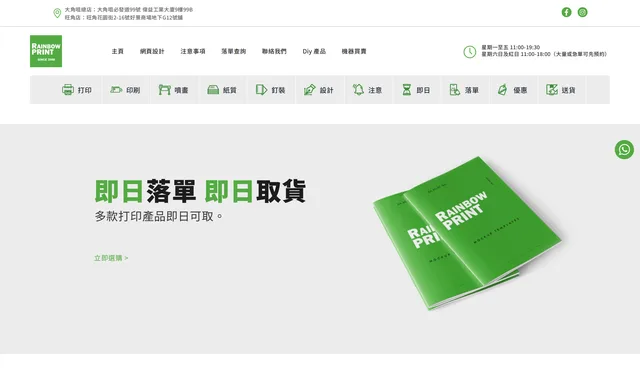Select the 釘裝 binding category

pyautogui.click(x=270, y=90)
